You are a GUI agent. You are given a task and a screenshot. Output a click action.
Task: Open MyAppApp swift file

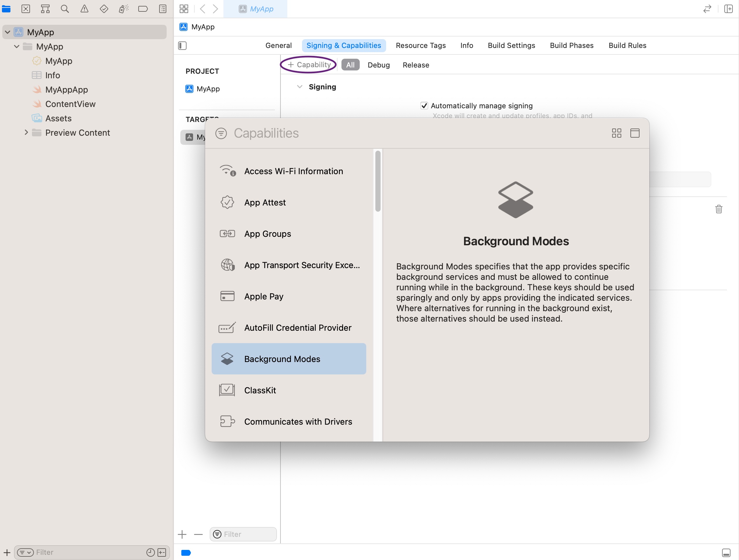point(66,90)
